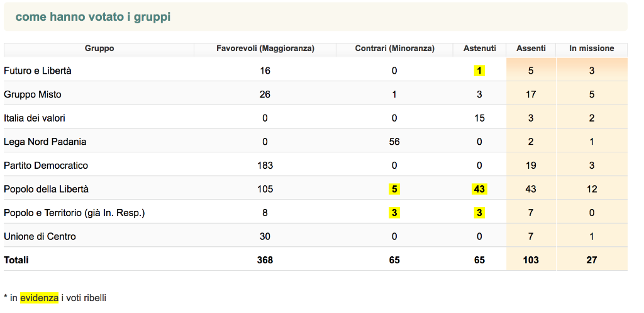This screenshot has width=644, height=313.
Task: Click Partito Democratico favorevoli value 183
Action: tap(265, 166)
